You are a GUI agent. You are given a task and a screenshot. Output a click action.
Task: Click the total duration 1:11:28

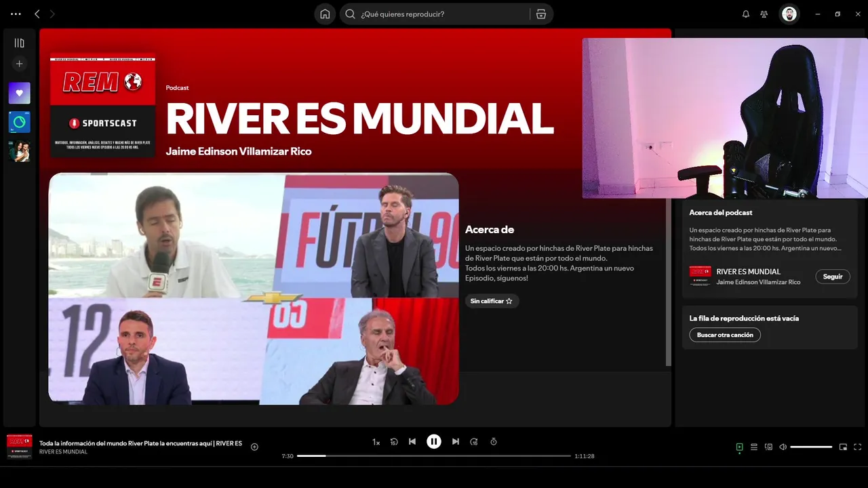click(585, 456)
